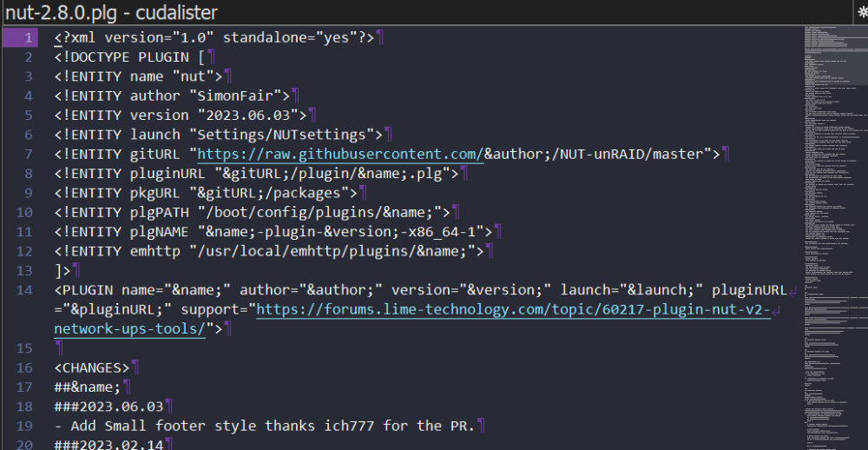The width and height of the screenshot is (868, 450).
Task: Click line number 13 in the gutter
Action: click(25, 270)
